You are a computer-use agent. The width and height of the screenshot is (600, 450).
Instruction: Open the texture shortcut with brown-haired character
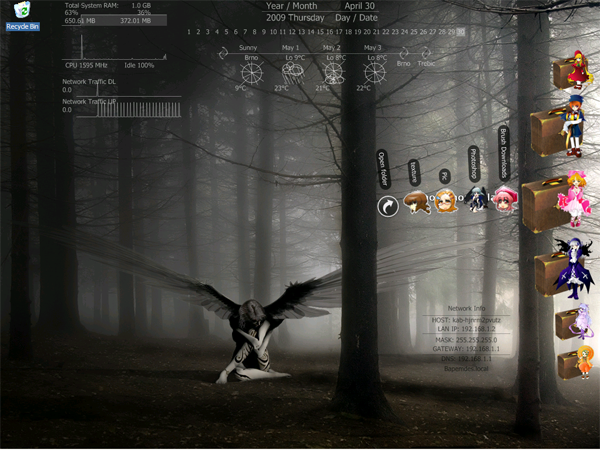tap(416, 203)
